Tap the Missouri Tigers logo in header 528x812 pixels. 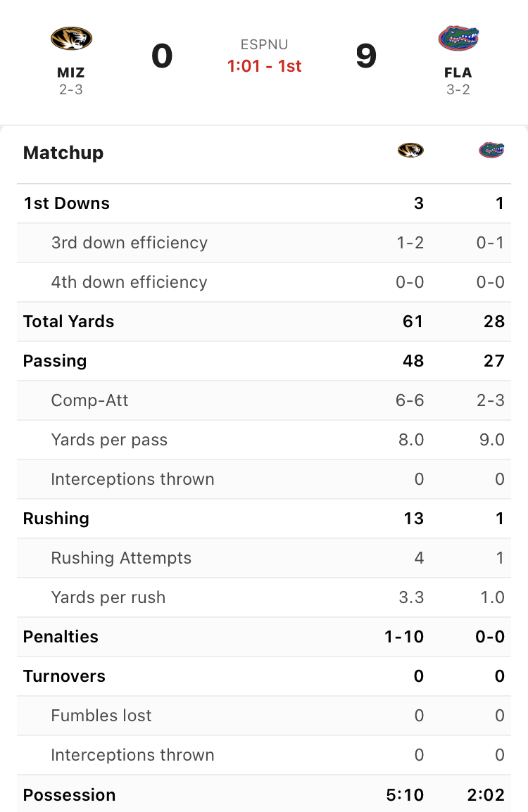coord(71,39)
